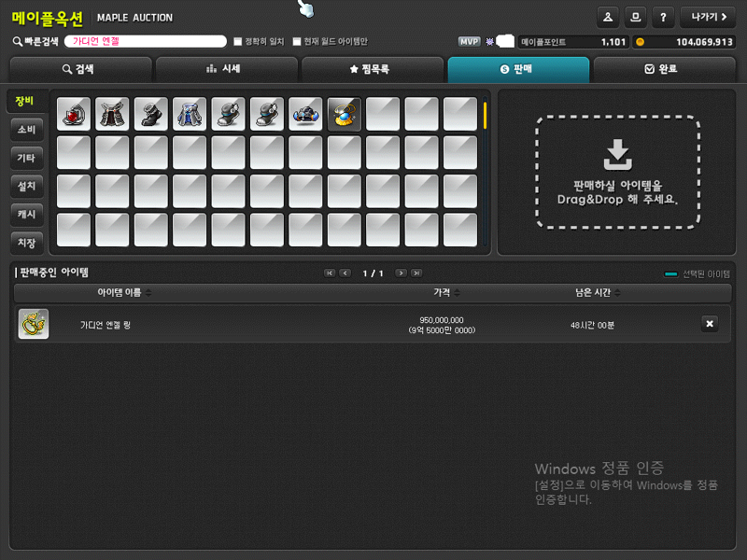
Task: Click the 48시간 00분 remaining time
Action: tap(592, 325)
